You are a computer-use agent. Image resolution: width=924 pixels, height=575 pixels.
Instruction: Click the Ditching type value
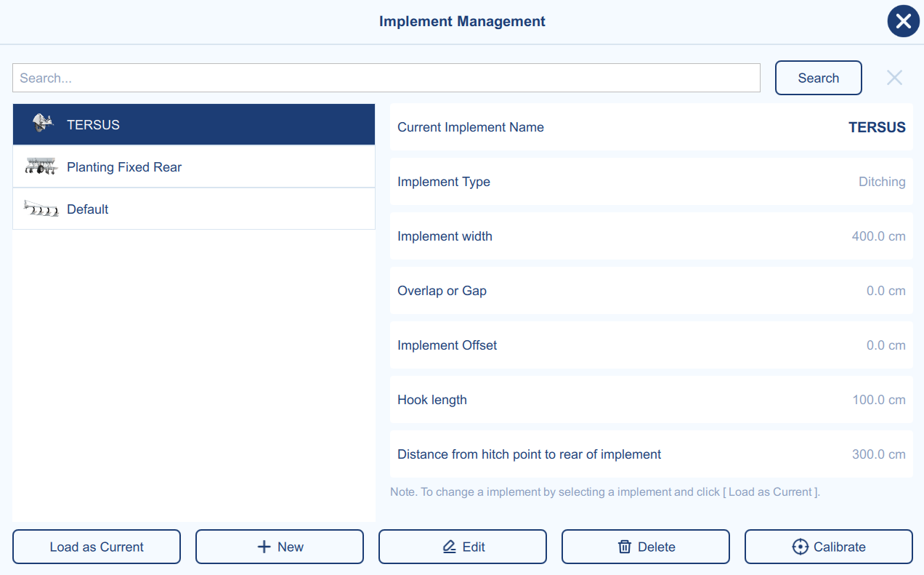coord(882,182)
